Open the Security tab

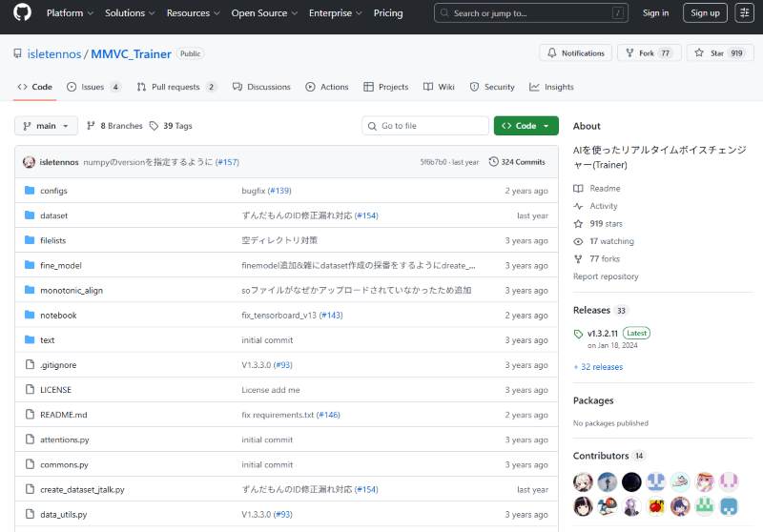pos(492,87)
